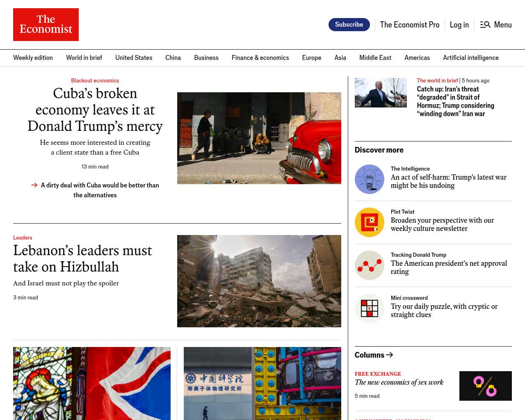Screen dimensions: 525x420
Task: Click the Tracking Donald Trump chart icon
Action: pyautogui.click(x=370, y=265)
